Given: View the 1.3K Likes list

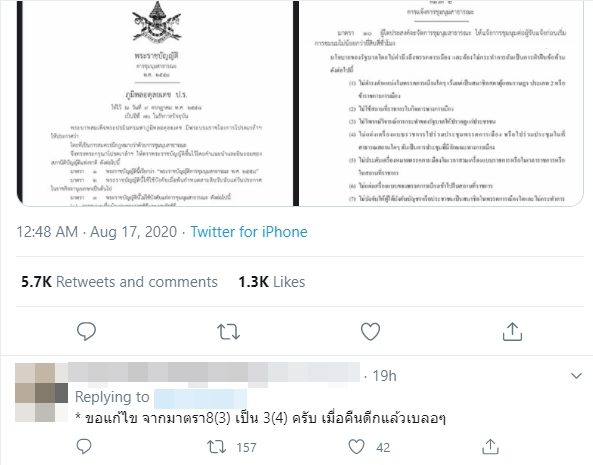Looking at the screenshot, I should (272, 282).
